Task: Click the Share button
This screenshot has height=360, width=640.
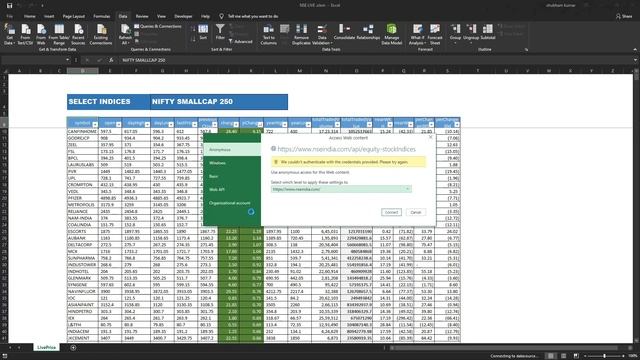Action: (x=624, y=16)
